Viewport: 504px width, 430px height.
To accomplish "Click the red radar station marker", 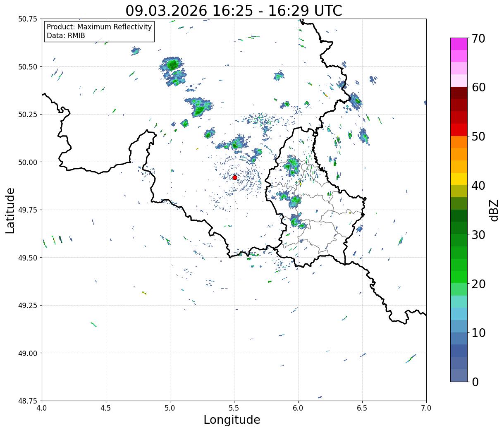I will pos(235,177).
